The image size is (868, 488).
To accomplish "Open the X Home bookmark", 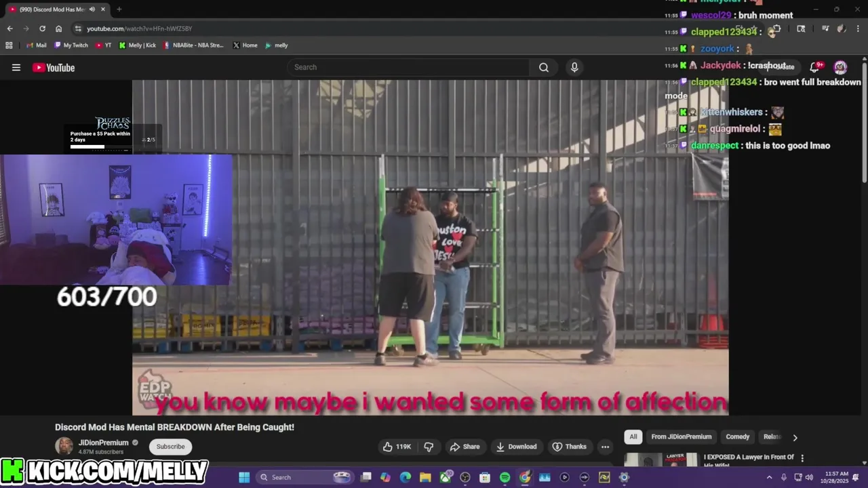I will [245, 45].
